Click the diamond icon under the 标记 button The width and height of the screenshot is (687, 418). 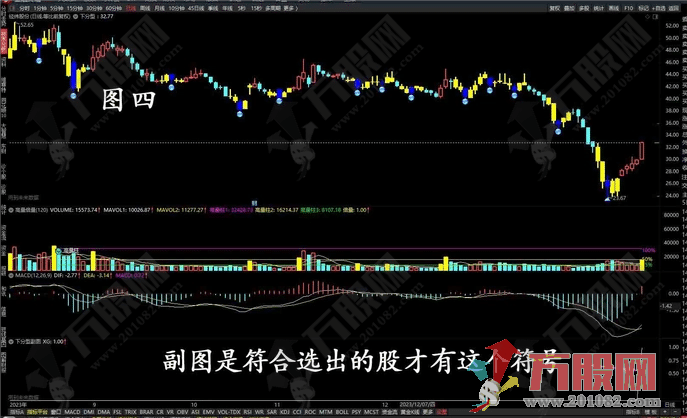647,17
